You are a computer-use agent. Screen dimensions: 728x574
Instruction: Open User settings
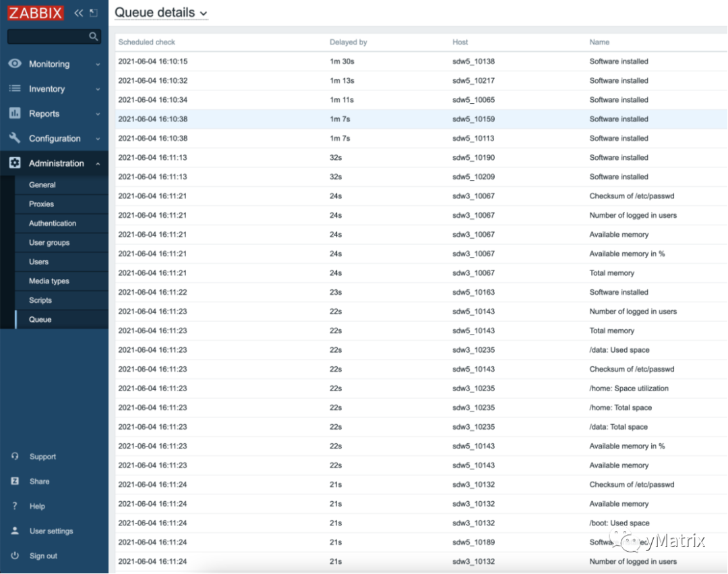(x=51, y=531)
